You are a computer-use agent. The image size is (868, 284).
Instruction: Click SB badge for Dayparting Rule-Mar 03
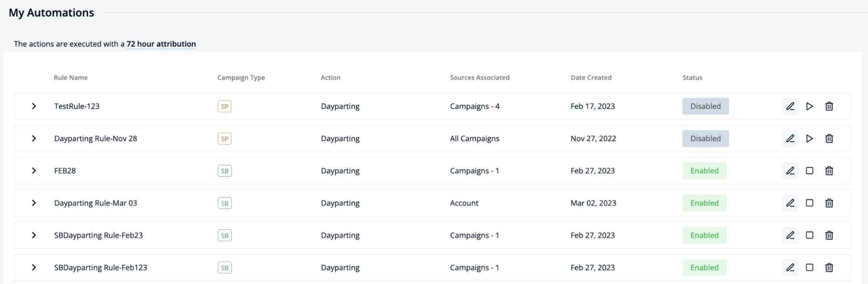point(224,203)
